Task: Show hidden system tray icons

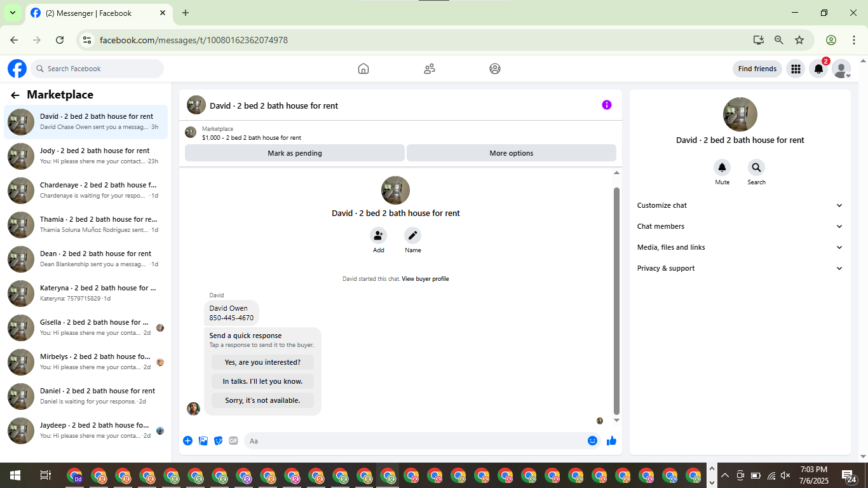Action: pos(725,475)
